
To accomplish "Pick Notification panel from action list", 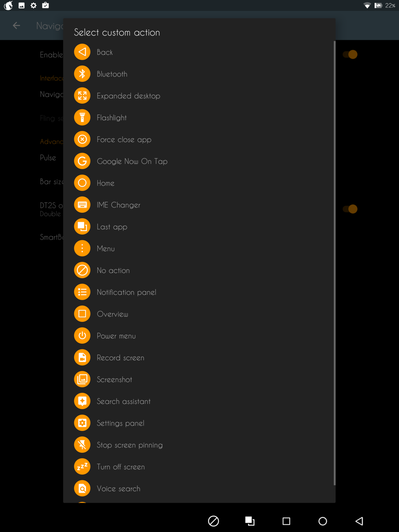I will [126, 292].
